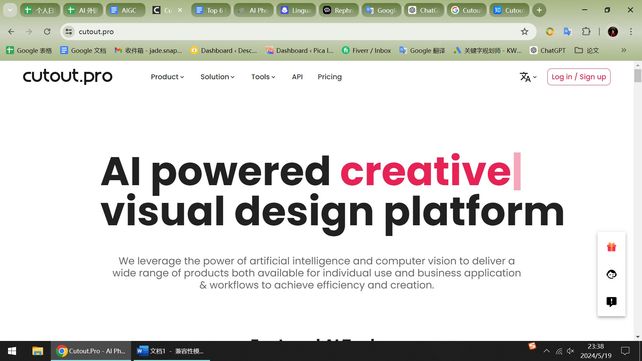642x361 pixels.
Task: Open the Google 翻译 bookmark
Action: point(422,50)
